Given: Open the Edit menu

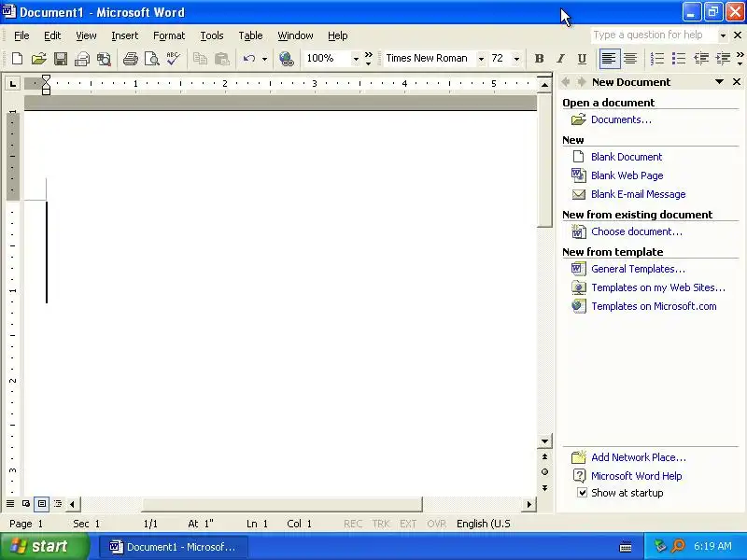Looking at the screenshot, I should pos(52,35).
